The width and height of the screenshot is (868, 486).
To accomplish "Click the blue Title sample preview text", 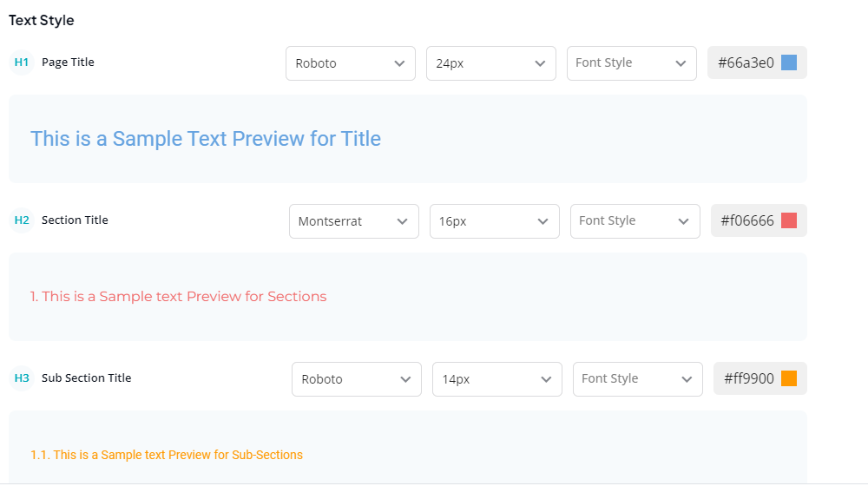I will pyautogui.click(x=206, y=138).
